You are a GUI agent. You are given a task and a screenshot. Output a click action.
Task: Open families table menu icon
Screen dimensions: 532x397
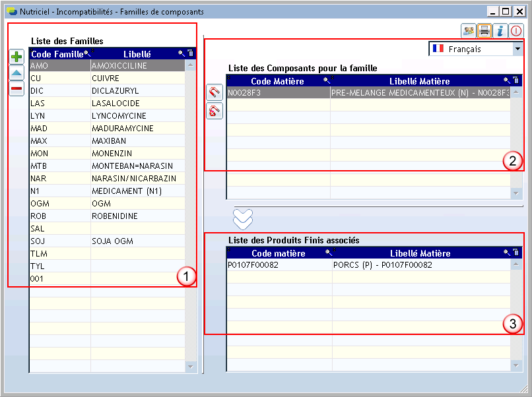tap(190, 53)
